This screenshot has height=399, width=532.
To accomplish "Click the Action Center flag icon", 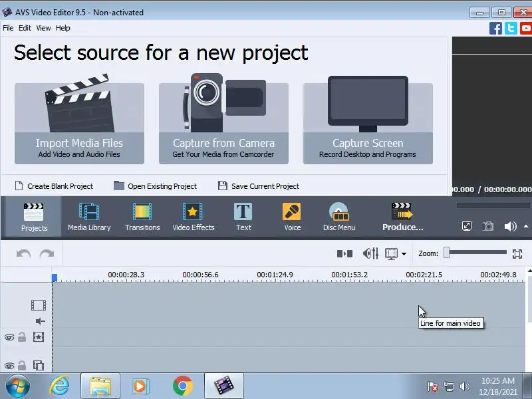I will (433, 386).
